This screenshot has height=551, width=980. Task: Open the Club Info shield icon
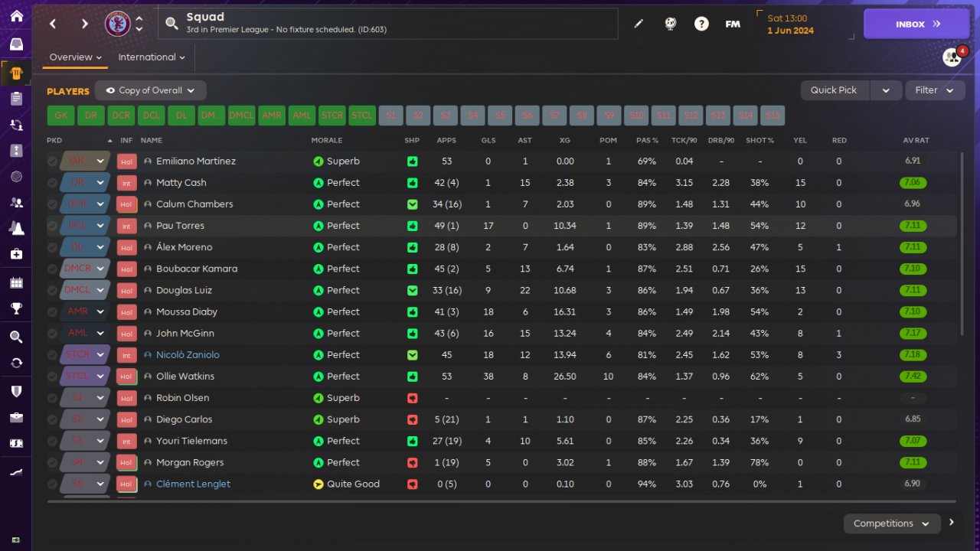click(16, 390)
